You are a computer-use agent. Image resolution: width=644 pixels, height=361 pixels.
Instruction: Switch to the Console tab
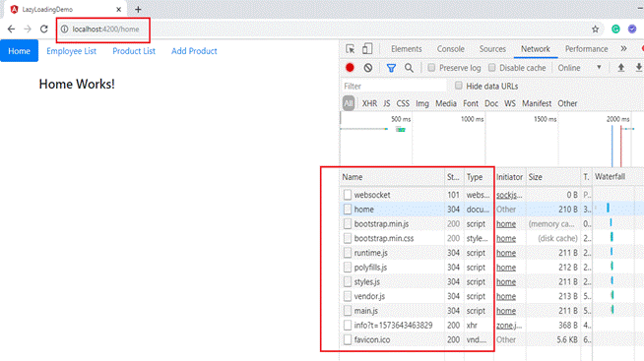pyautogui.click(x=450, y=49)
